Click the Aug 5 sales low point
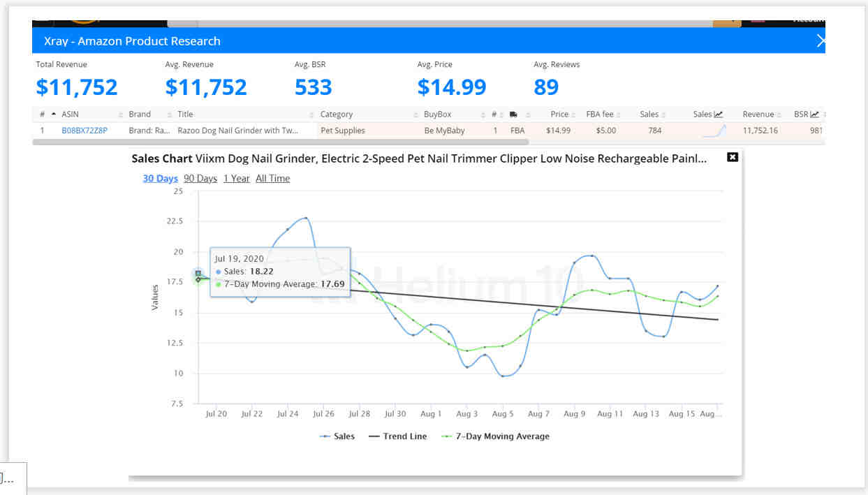868x495 pixels. (x=503, y=376)
